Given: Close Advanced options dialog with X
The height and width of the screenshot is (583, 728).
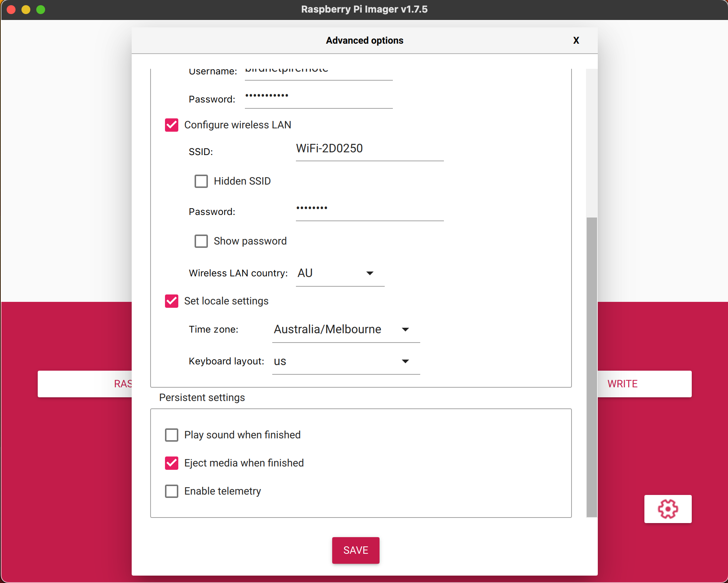Looking at the screenshot, I should (x=576, y=40).
